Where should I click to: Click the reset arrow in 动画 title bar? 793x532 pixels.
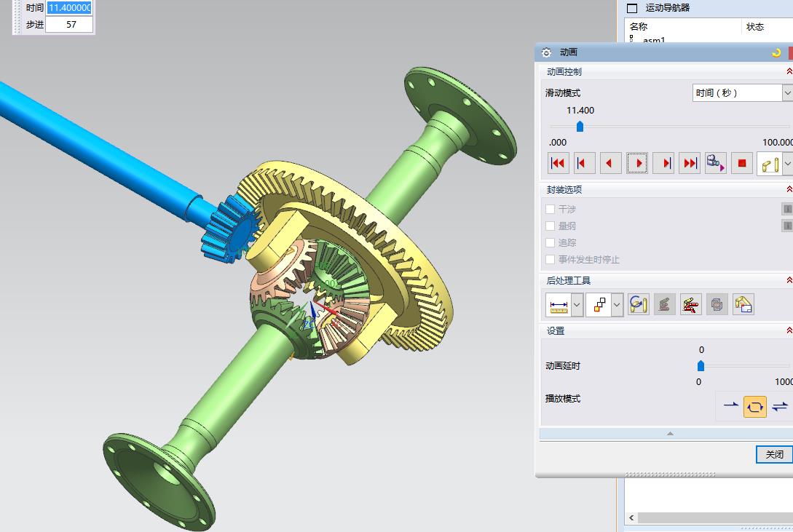tap(776, 52)
